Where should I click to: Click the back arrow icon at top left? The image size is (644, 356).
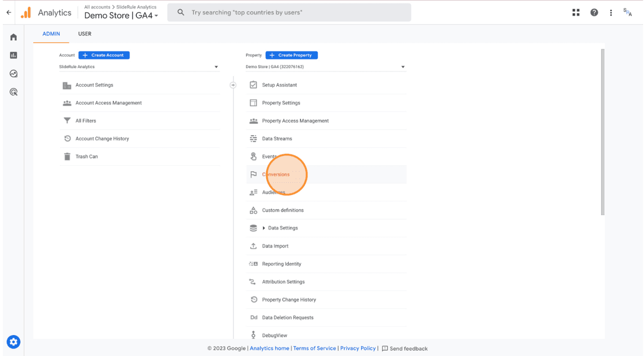tap(9, 12)
